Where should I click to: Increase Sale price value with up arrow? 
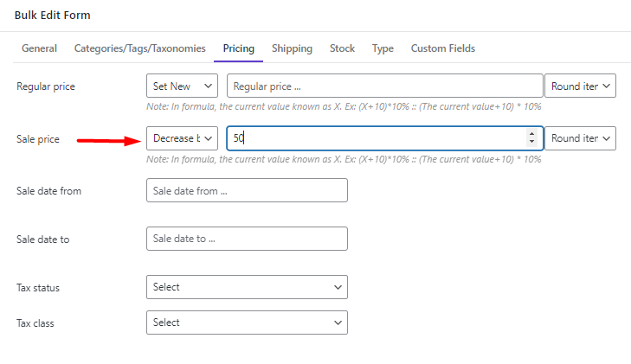click(x=531, y=134)
